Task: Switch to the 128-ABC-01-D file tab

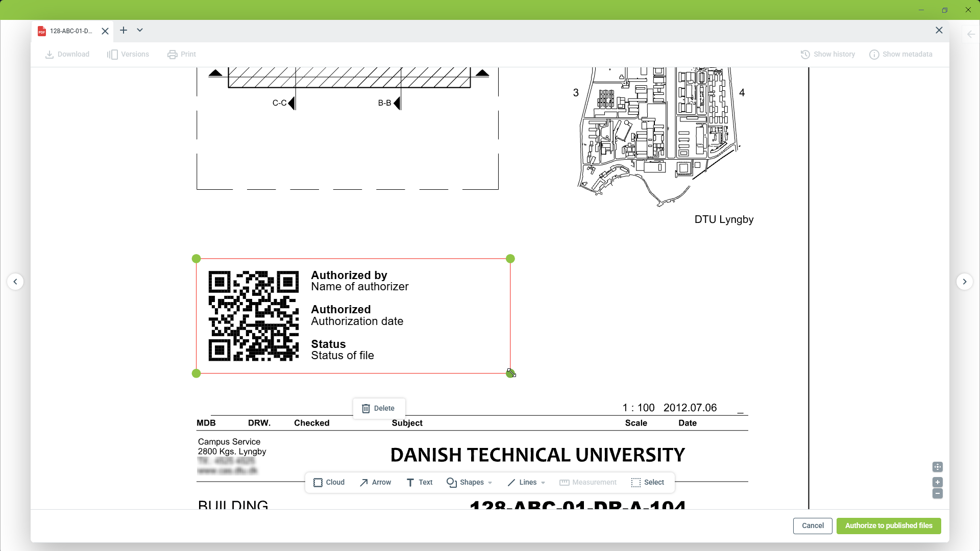Action: [70, 31]
